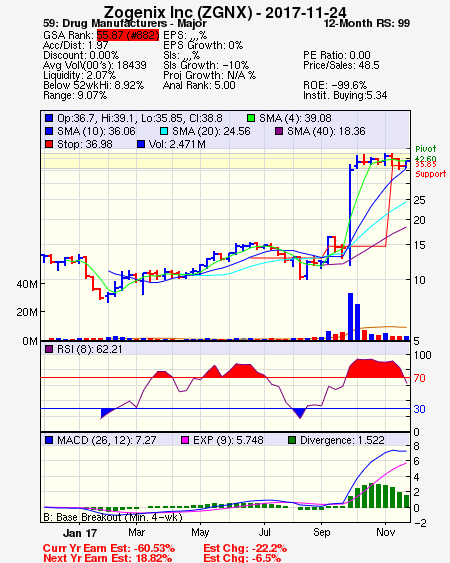This screenshot has height=563, width=450.
Task: Click the red Support label
Action: (430, 174)
